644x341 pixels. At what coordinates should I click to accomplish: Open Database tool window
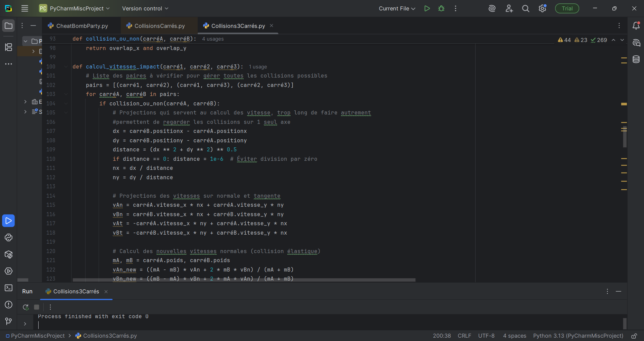point(636,59)
